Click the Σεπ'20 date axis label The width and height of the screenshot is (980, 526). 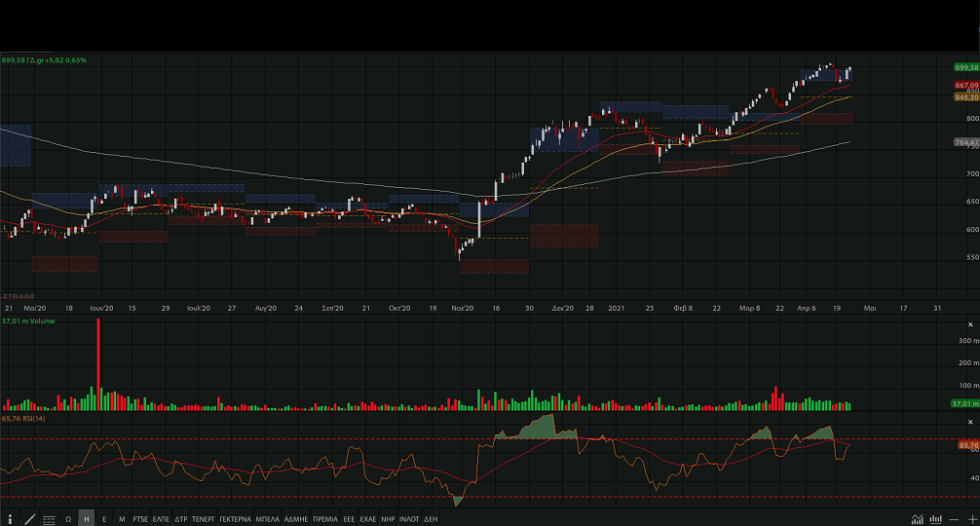pos(332,308)
